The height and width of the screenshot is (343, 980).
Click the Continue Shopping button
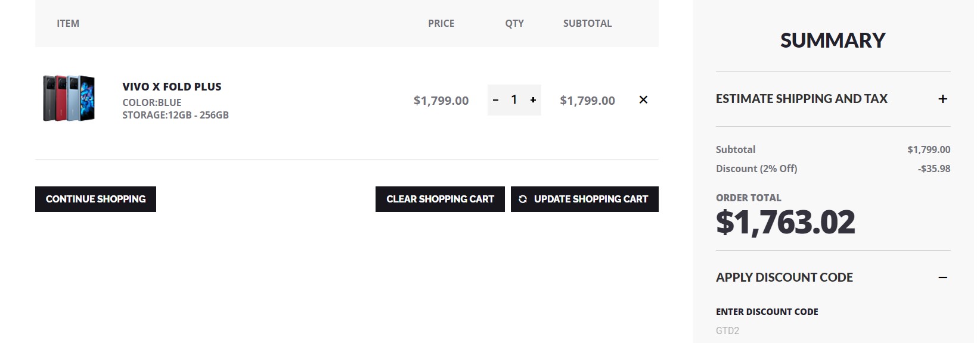click(95, 199)
